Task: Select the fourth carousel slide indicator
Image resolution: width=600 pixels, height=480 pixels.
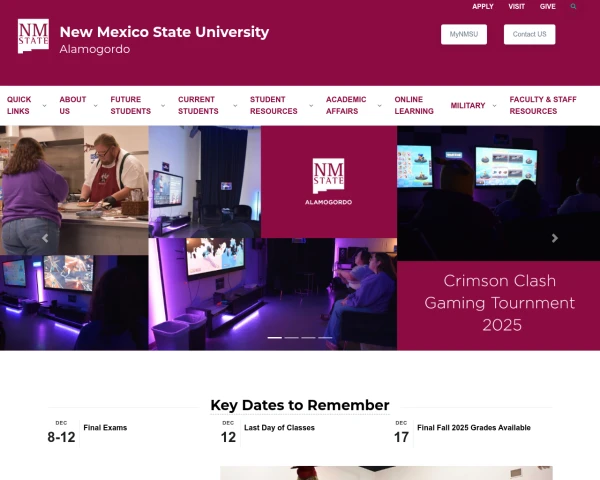Action: coord(325,338)
